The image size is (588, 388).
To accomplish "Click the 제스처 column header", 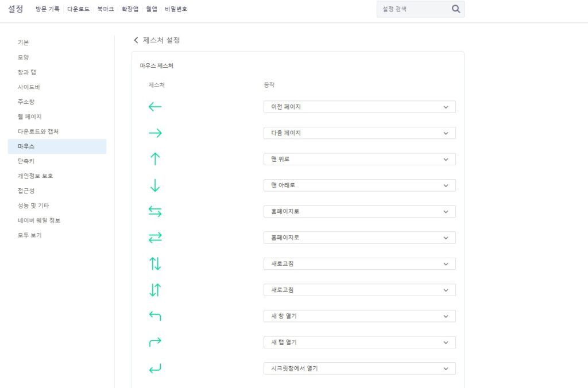I will [156, 85].
